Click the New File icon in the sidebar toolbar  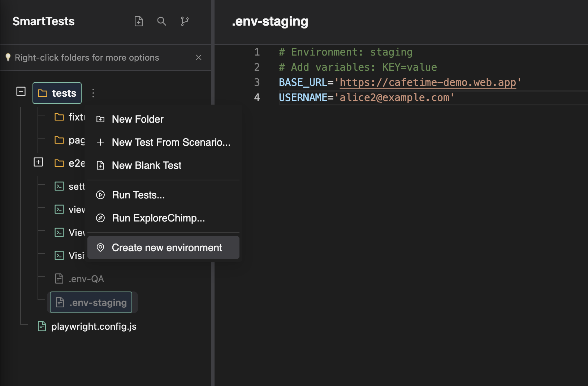click(x=139, y=21)
